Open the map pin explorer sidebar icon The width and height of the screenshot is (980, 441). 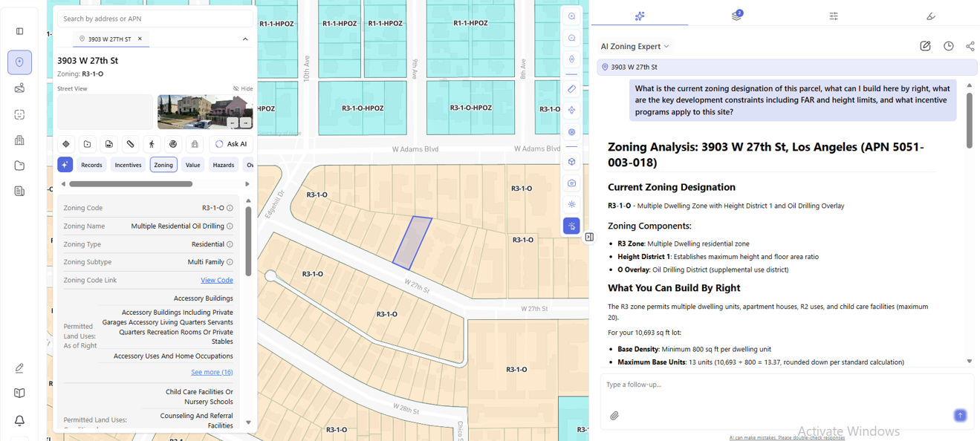tap(19, 62)
